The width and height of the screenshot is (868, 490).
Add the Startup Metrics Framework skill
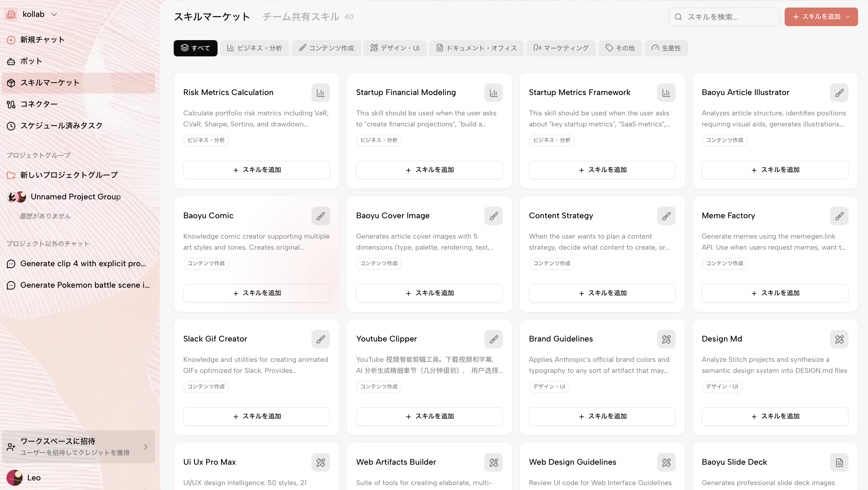pos(602,170)
